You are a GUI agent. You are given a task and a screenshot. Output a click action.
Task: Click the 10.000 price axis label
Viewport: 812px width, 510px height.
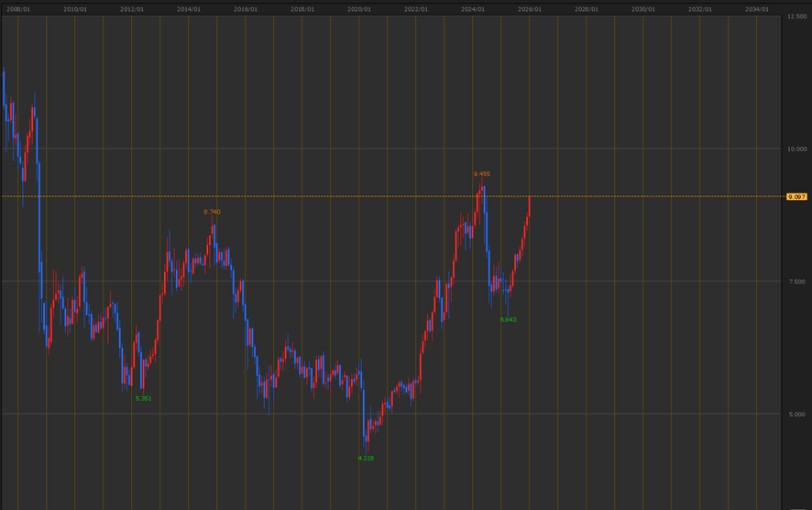[796, 149]
